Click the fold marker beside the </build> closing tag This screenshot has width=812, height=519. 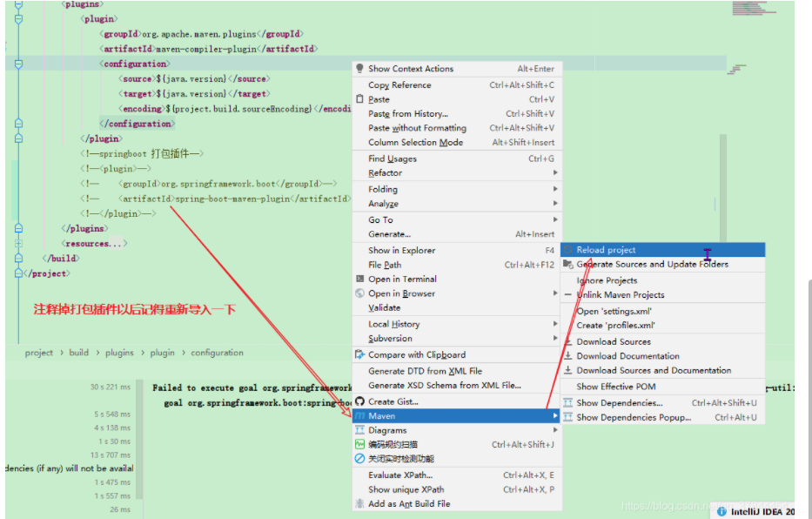click(18, 259)
